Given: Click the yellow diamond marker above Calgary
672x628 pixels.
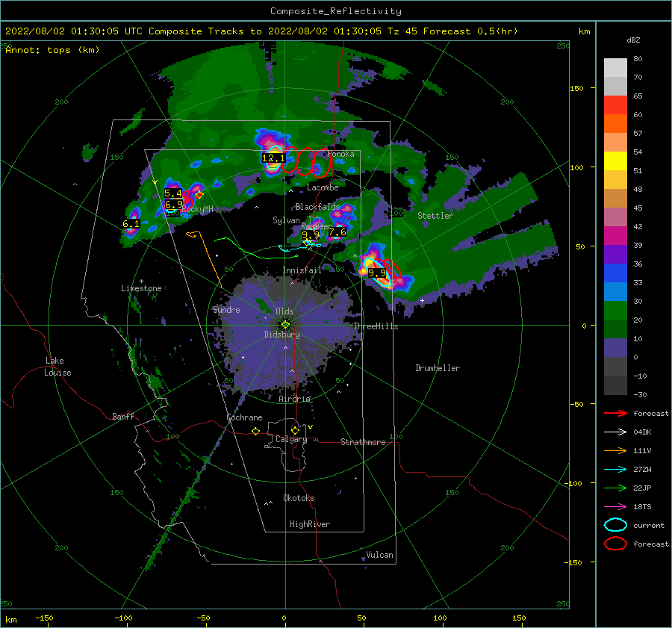Looking at the screenshot, I should click(x=295, y=430).
